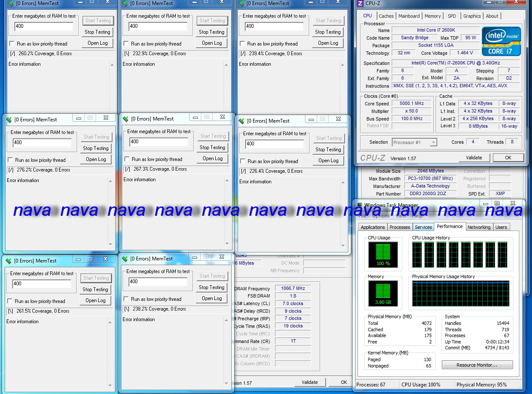Switch to Processes tab in Task Manager
The height and width of the screenshot is (394, 532).
pos(400,227)
